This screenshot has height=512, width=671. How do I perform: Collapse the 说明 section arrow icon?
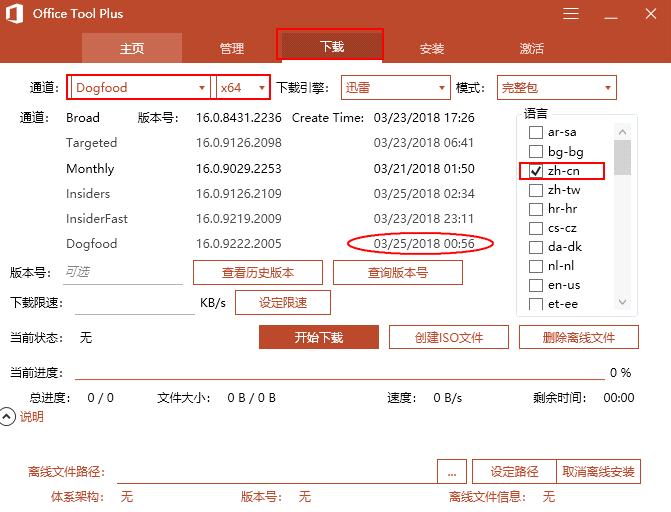[x=7, y=417]
